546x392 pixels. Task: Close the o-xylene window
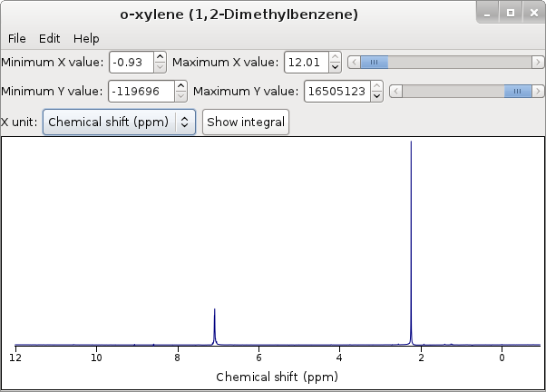(534, 13)
